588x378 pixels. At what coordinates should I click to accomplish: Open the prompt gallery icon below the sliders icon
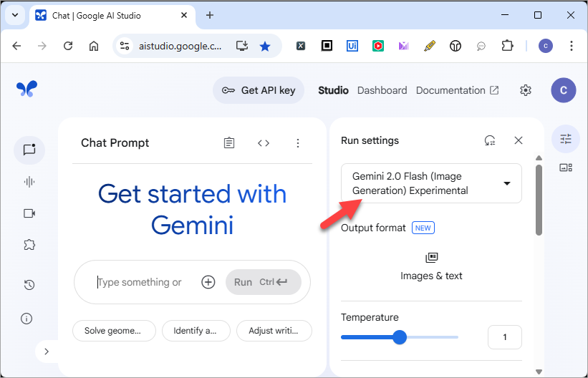pos(566,168)
